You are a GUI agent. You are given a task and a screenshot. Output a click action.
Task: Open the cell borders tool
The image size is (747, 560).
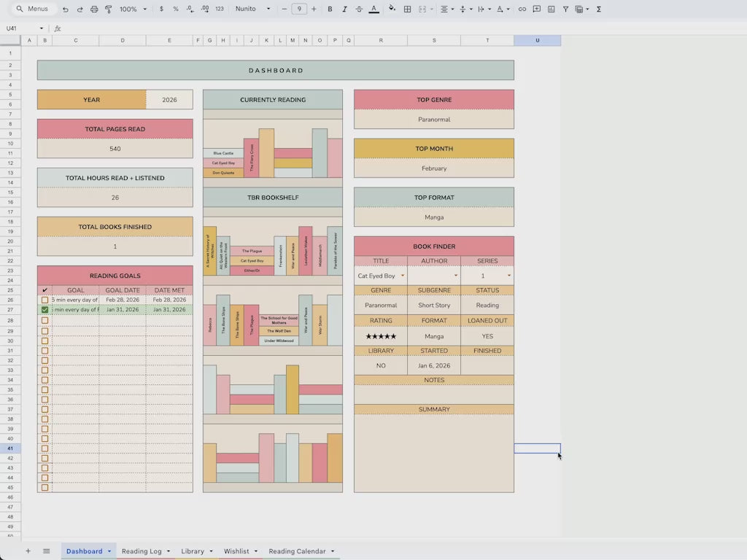click(407, 9)
